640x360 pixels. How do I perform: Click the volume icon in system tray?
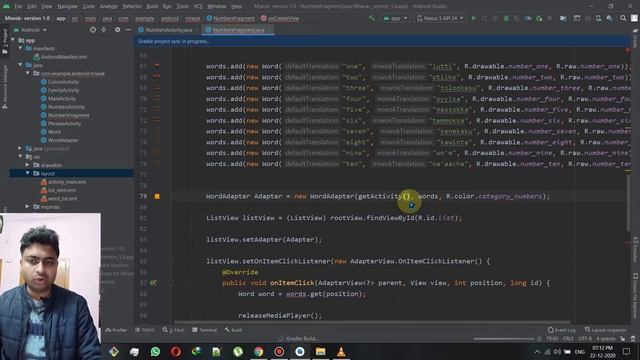click(x=557, y=351)
